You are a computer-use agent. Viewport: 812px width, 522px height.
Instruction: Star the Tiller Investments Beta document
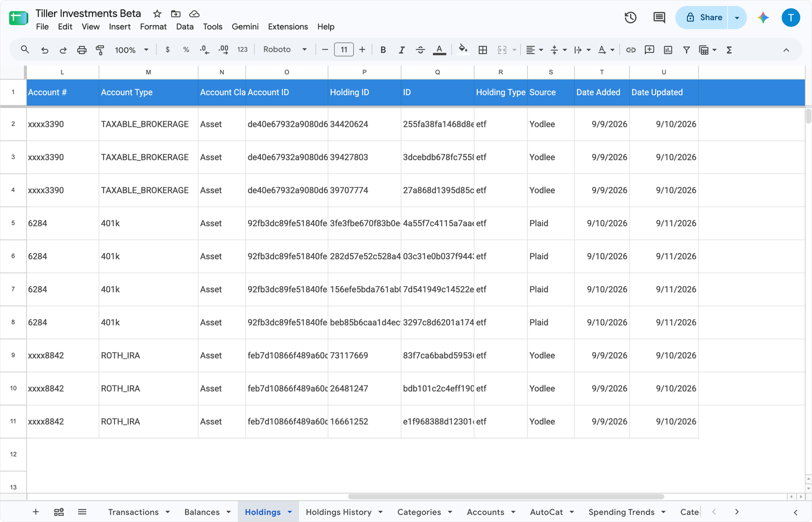coord(157,14)
